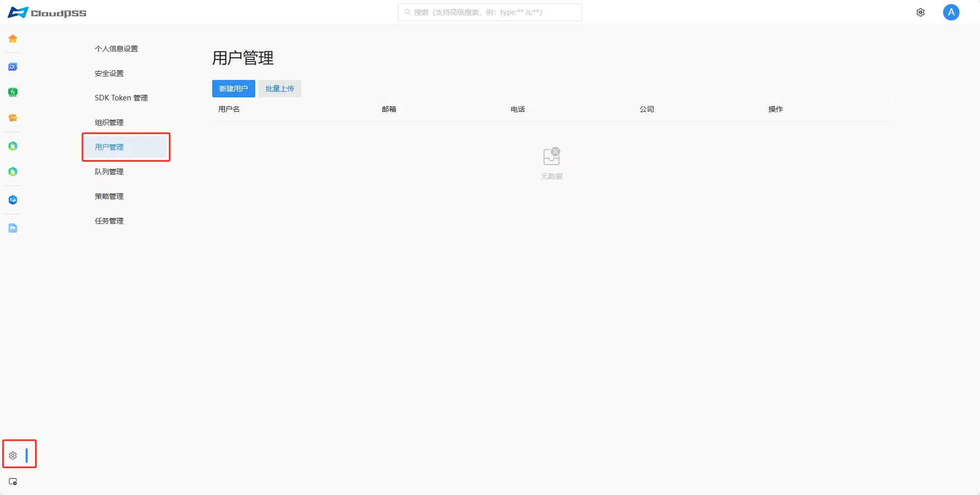This screenshot has width=980, height=495.
Task: Click the 无数据 empty-state label
Action: tap(552, 176)
